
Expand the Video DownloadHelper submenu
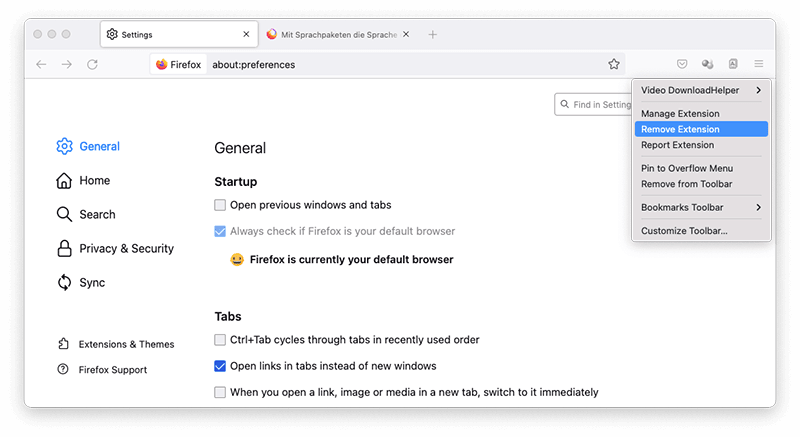(x=700, y=91)
